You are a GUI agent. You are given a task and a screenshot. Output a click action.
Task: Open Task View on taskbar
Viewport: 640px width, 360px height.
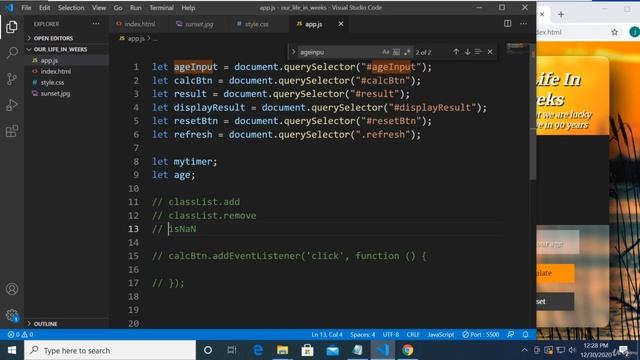[x=232, y=350]
